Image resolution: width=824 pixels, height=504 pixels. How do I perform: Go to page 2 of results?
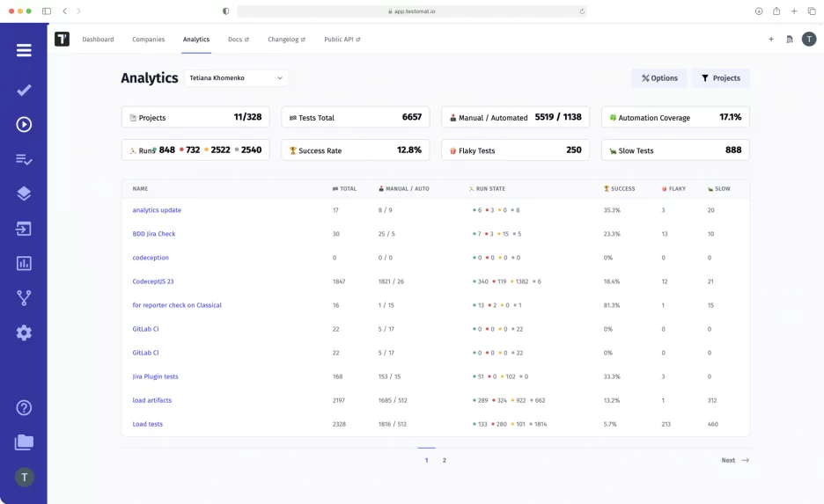tap(444, 460)
